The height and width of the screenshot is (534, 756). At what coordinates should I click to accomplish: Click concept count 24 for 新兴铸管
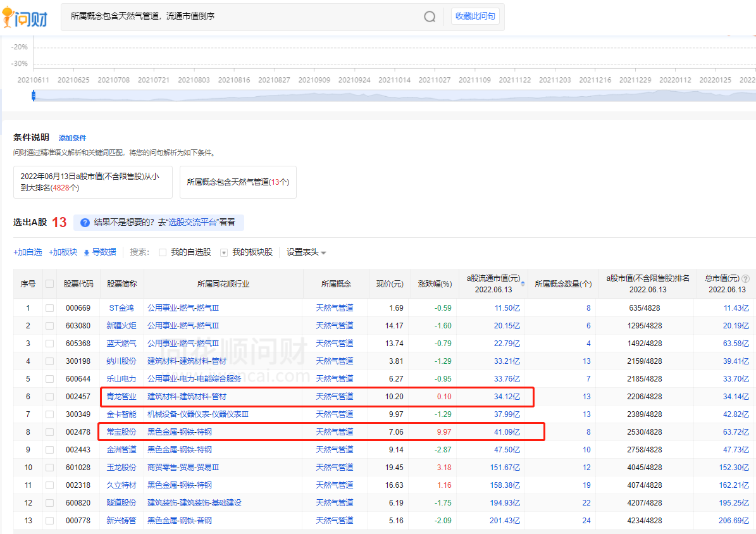click(586, 521)
